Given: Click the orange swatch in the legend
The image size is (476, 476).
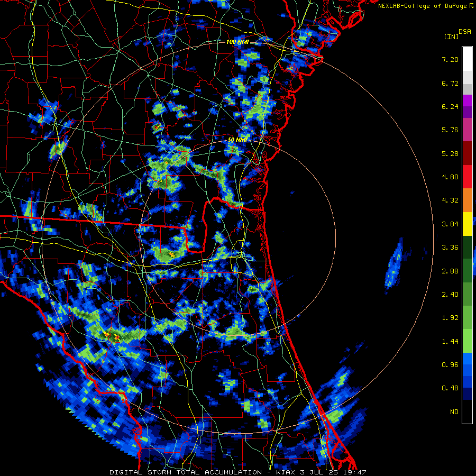Looking at the screenshot, I should [467, 200].
